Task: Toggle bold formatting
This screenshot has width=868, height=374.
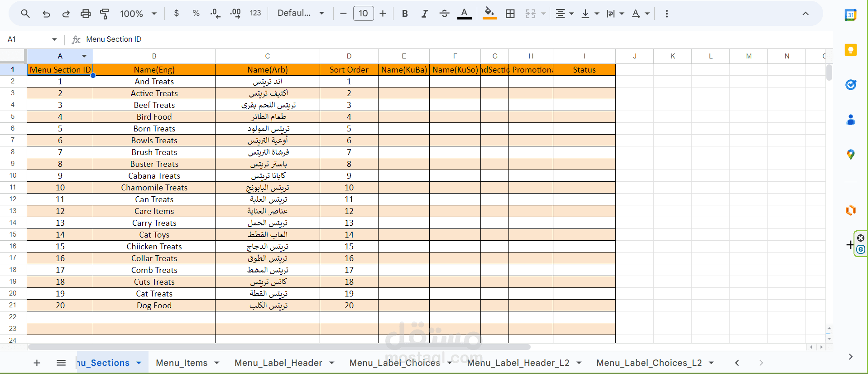Action: tap(405, 14)
